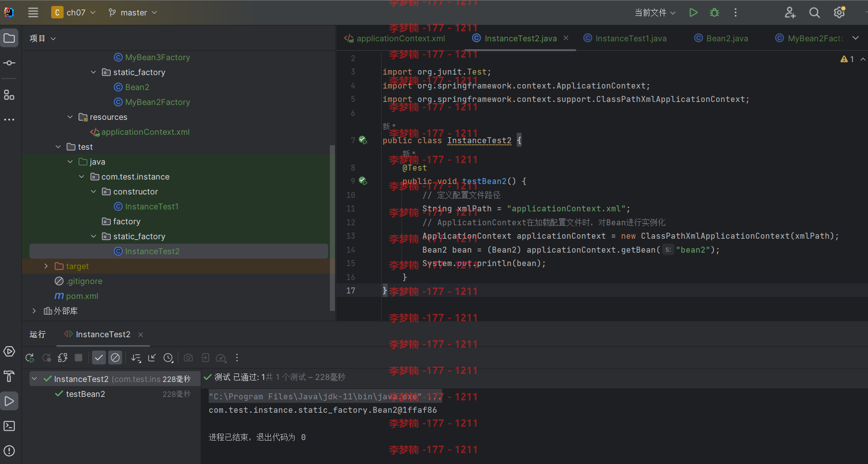This screenshot has height=464, width=868.
Task: Click run gutter icon for class InstanceTest2
Action: click(363, 140)
